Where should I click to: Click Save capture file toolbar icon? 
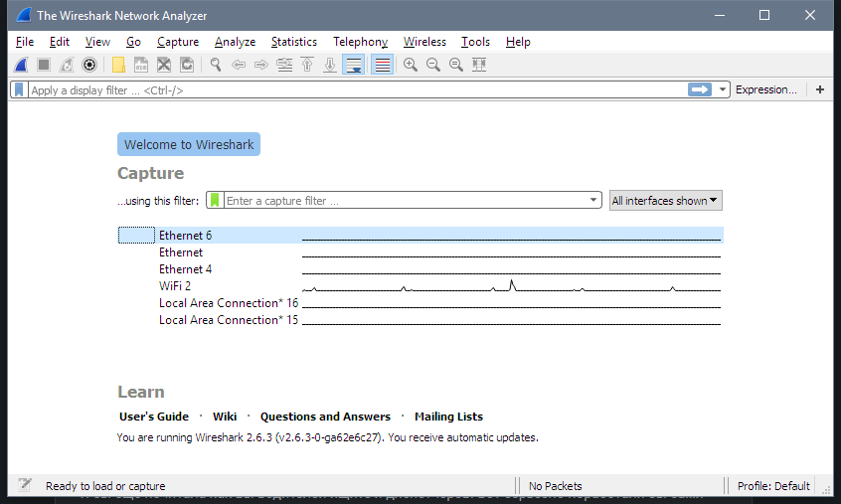click(140, 65)
